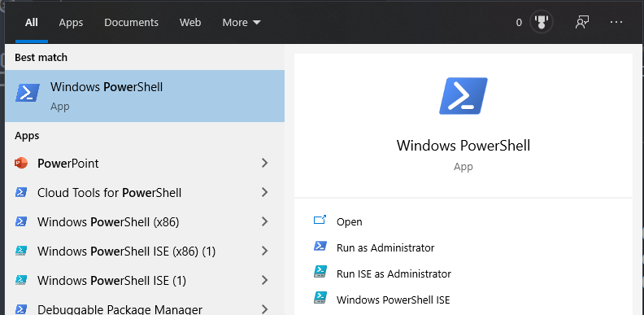Open Windows PowerShell ISE (1) result
Image resolution: width=644 pixels, height=315 pixels.
145,281
